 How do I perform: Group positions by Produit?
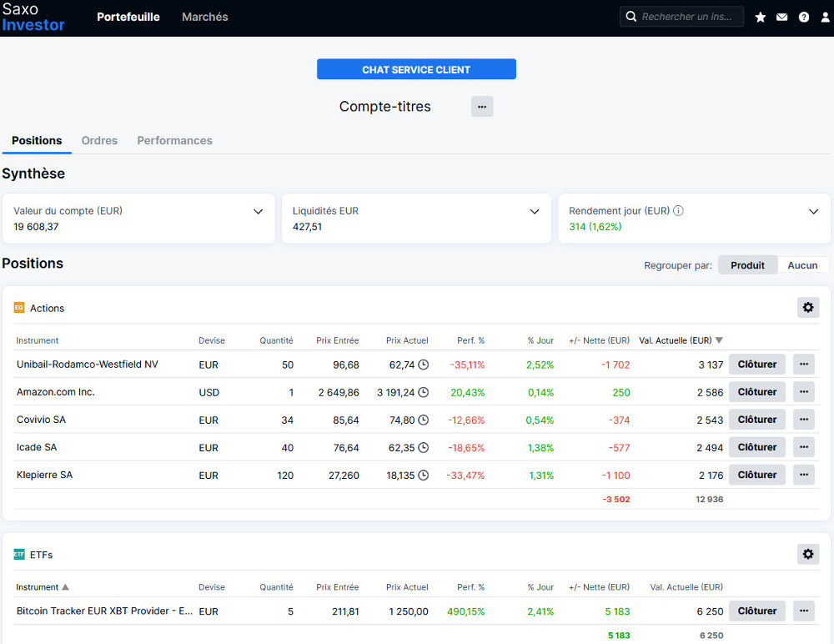747,265
